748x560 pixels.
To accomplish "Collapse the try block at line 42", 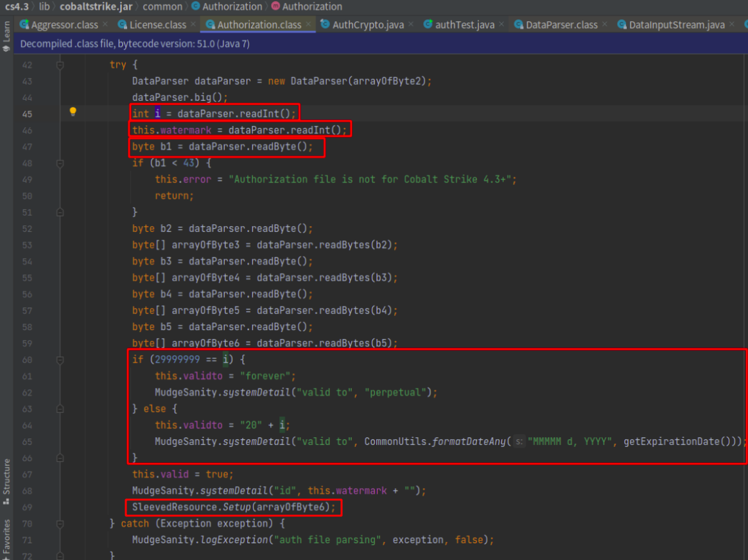I will (x=60, y=65).
